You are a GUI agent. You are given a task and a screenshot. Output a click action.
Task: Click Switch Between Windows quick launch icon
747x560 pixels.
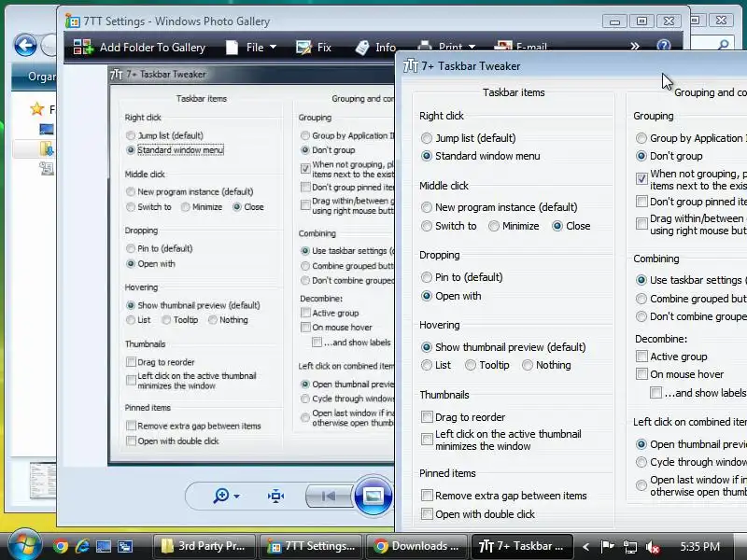(125, 546)
